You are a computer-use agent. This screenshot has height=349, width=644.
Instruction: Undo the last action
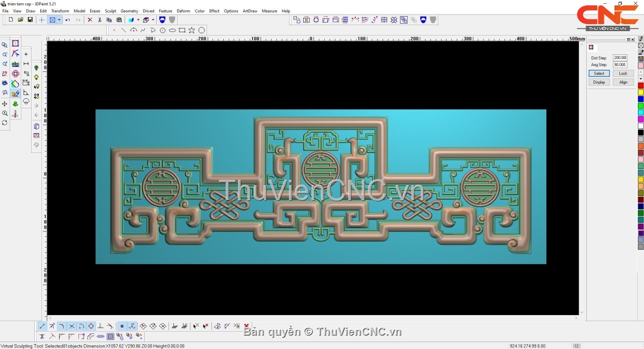tap(68, 20)
